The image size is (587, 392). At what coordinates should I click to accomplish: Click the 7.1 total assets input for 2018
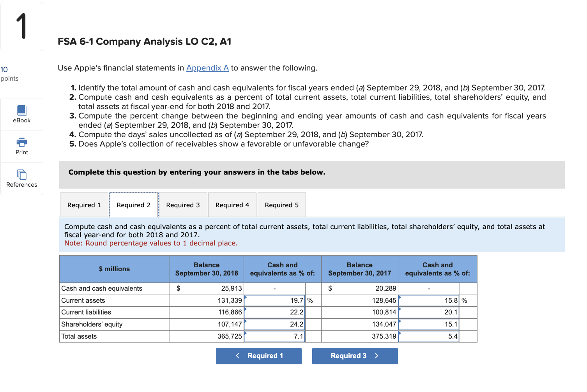tap(274, 336)
